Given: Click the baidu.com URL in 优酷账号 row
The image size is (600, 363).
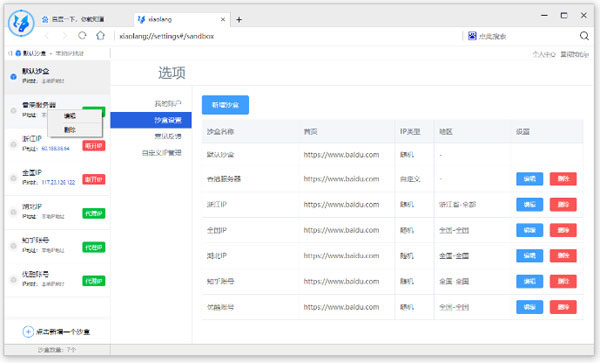Looking at the screenshot, I should tap(341, 307).
